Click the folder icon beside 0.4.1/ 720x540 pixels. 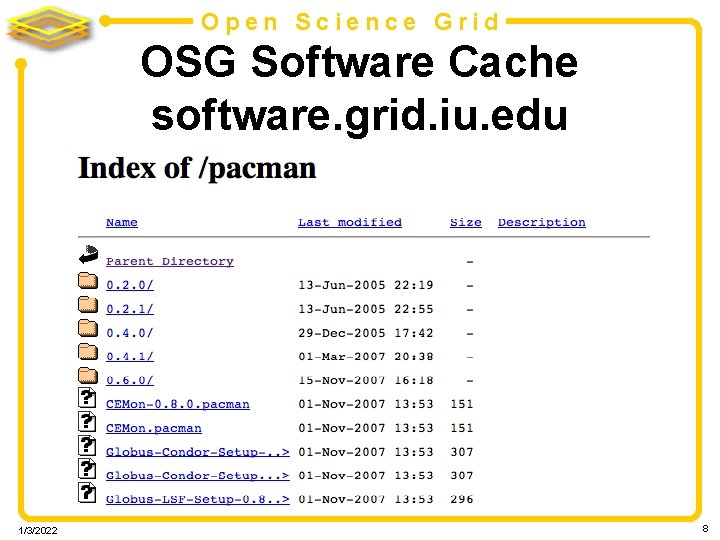tap(88, 352)
